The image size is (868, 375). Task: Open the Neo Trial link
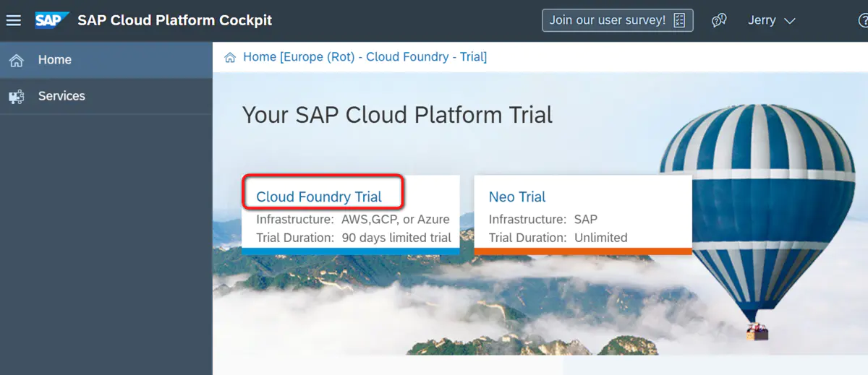coord(517,197)
